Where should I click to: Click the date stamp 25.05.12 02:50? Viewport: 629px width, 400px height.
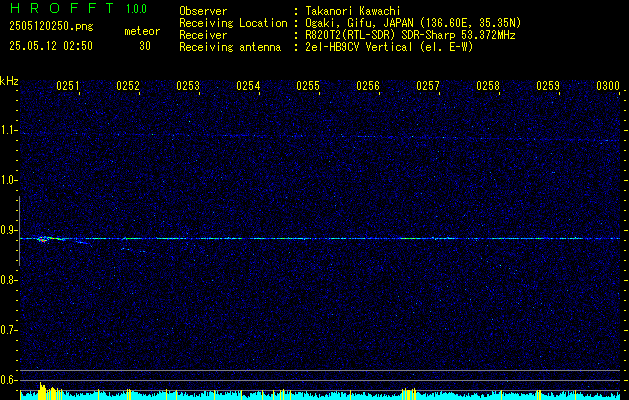point(51,46)
